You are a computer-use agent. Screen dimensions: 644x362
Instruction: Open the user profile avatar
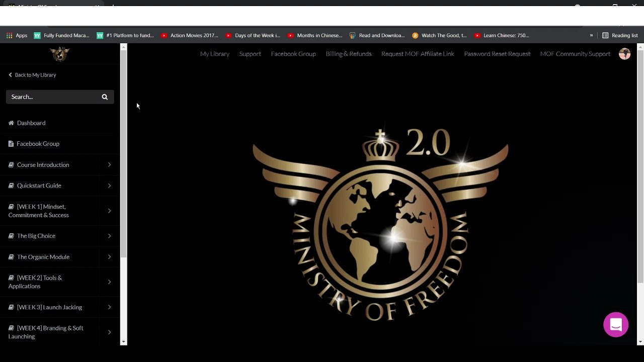tap(624, 54)
